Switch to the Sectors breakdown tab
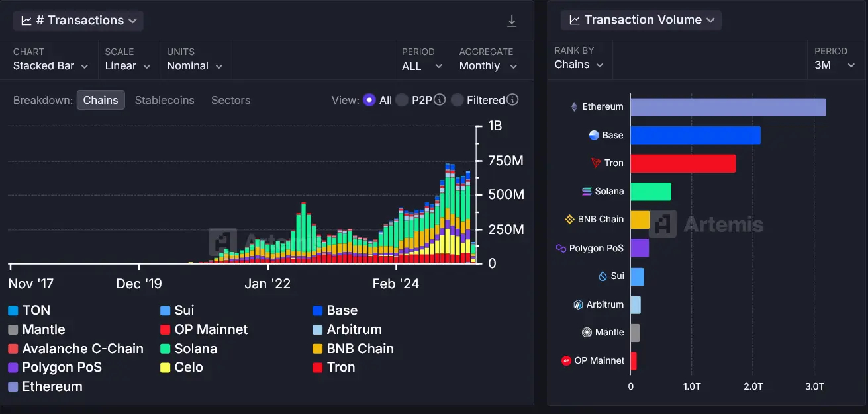The width and height of the screenshot is (868, 414). (x=230, y=100)
